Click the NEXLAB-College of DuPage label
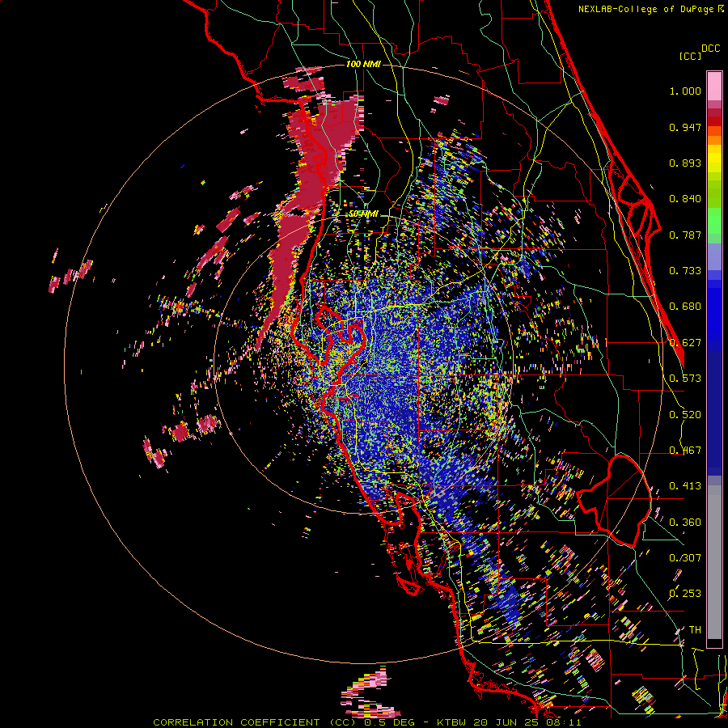 pyautogui.click(x=645, y=9)
